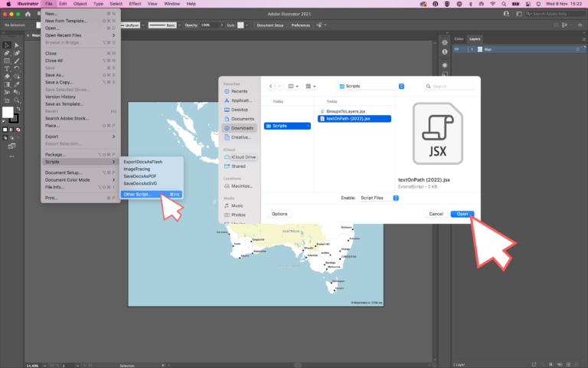Image resolution: width=588 pixels, height=368 pixels.
Task: Click the Stroke color swatch
Action: coord(14,119)
